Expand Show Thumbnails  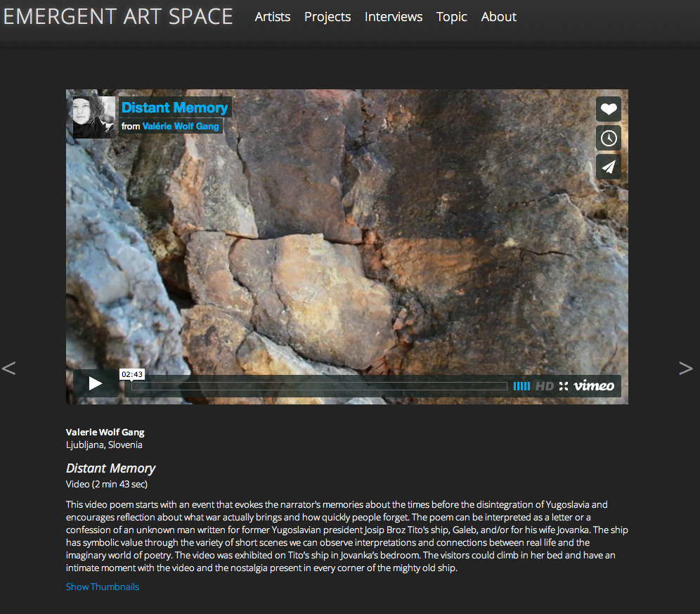(103, 587)
